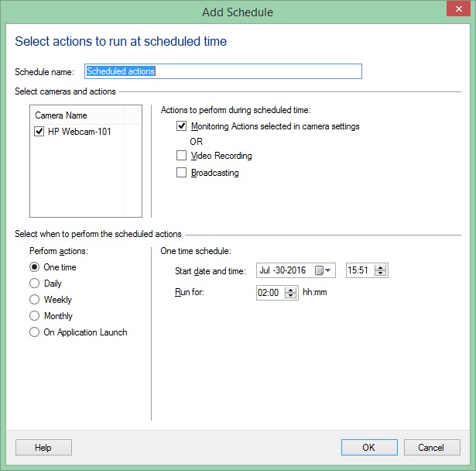476x471 pixels.
Task: Decrease Run for duration spinner down
Action: [291, 296]
